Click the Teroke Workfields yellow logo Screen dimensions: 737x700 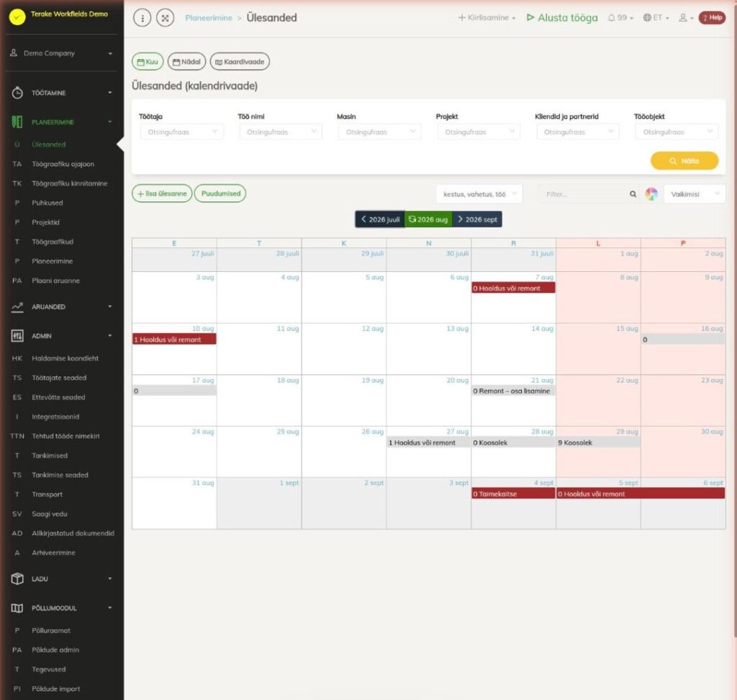[x=17, y=17]
